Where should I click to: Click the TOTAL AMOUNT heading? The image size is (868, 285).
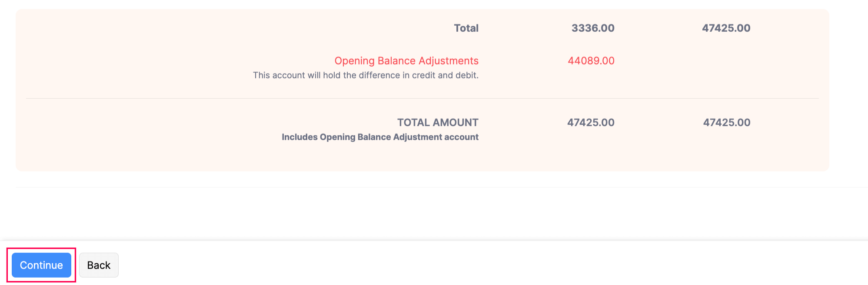click(437, 123)
